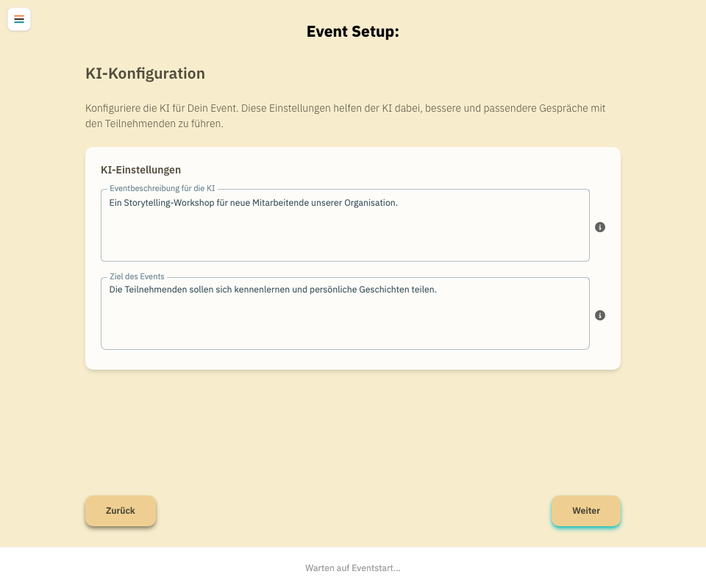Select the KI-Konfiguration heading

tap(145, 73)
